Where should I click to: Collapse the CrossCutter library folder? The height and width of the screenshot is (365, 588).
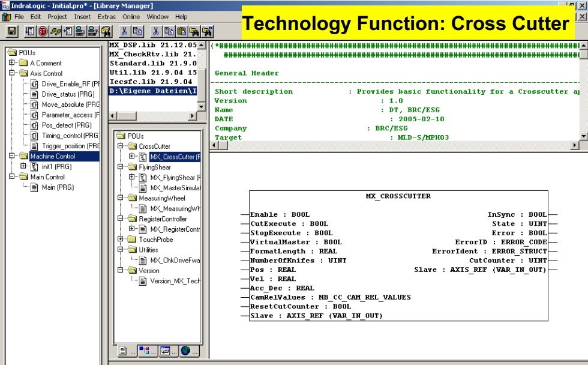[x=120, y=145]
